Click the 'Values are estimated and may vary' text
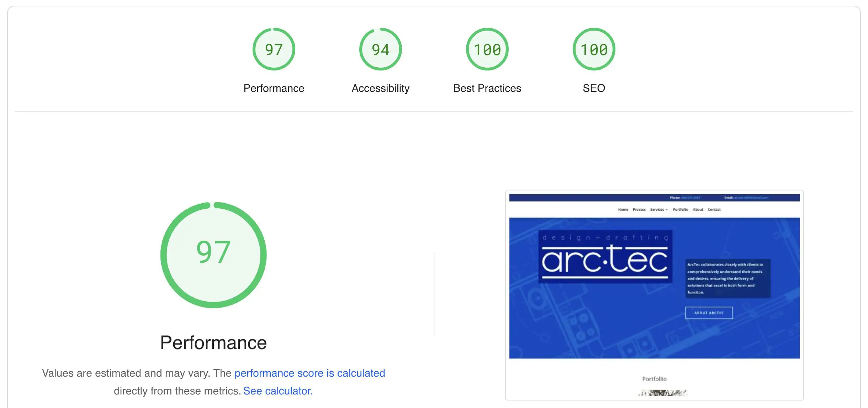Screen dimensions: 868x408 (126, 373)
